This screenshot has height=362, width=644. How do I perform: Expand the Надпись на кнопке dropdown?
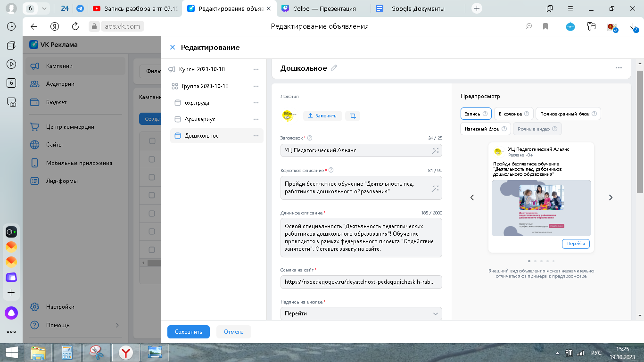point(435,313)
